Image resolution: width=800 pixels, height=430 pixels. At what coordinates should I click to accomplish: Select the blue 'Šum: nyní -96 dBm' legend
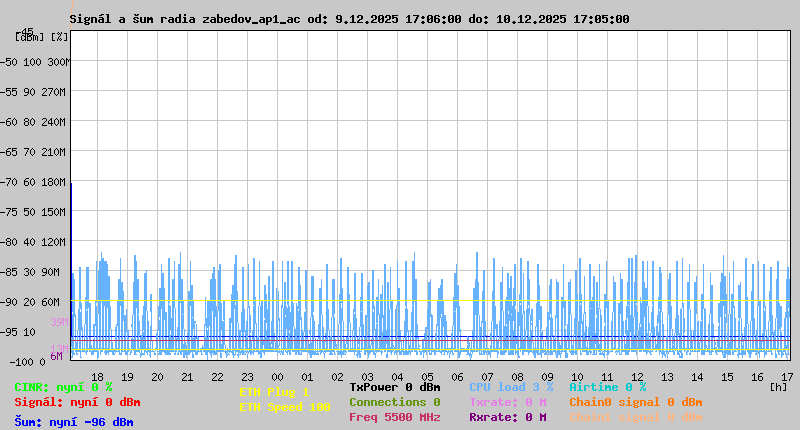point(73,422)
